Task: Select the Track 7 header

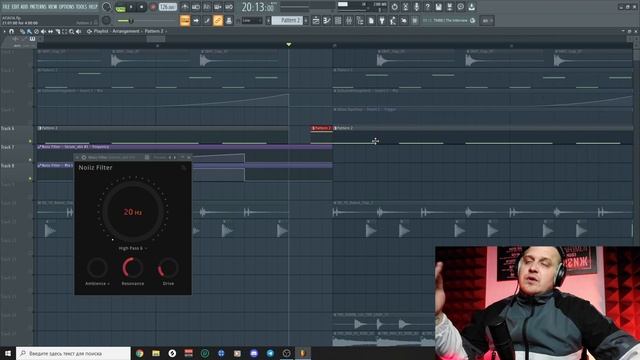Action: pos(16,153)
